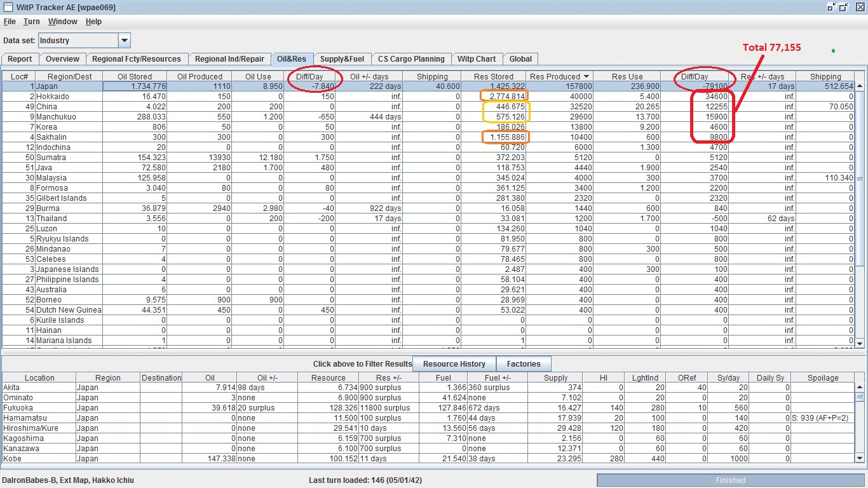Sort by Res Produced column header
The width and height of the screenshot is (868, 488).
pos(559,76)
